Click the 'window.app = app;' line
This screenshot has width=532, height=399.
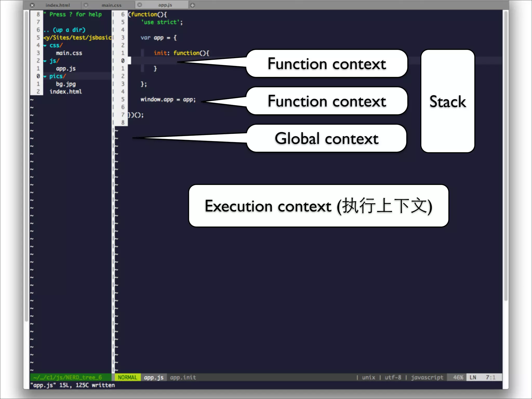tap(168, 99)
